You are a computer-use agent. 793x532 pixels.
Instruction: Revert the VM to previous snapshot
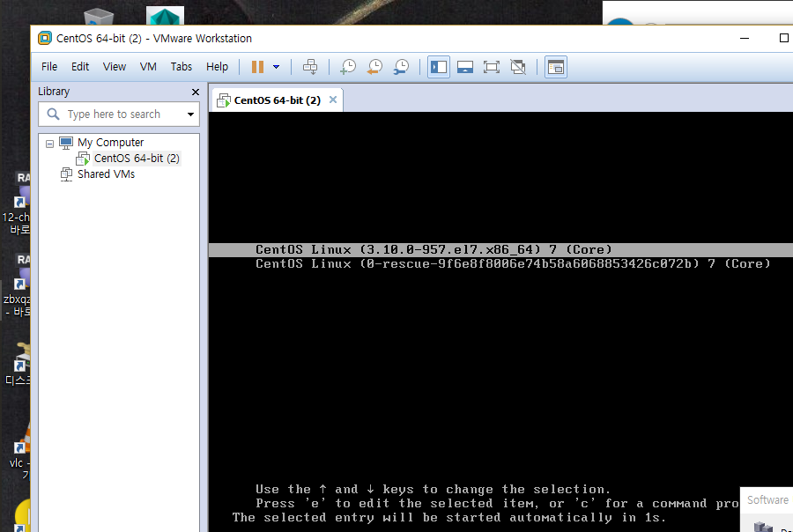pyautogui.click(x=374, y=67)
